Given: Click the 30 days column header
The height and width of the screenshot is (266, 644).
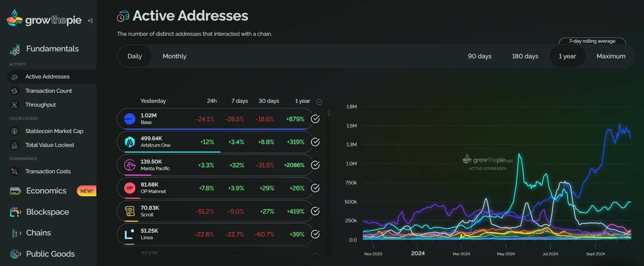Looking at the screenshot, I should (269, 101).
